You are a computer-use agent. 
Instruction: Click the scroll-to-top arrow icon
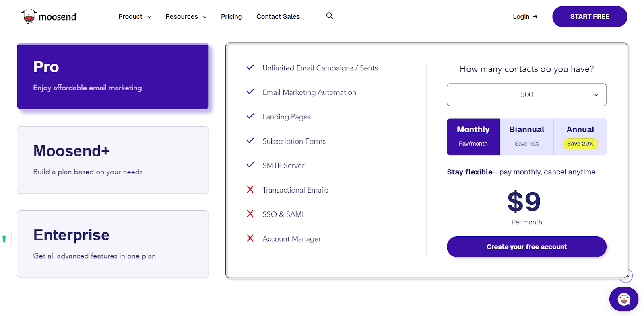[626, 276]
